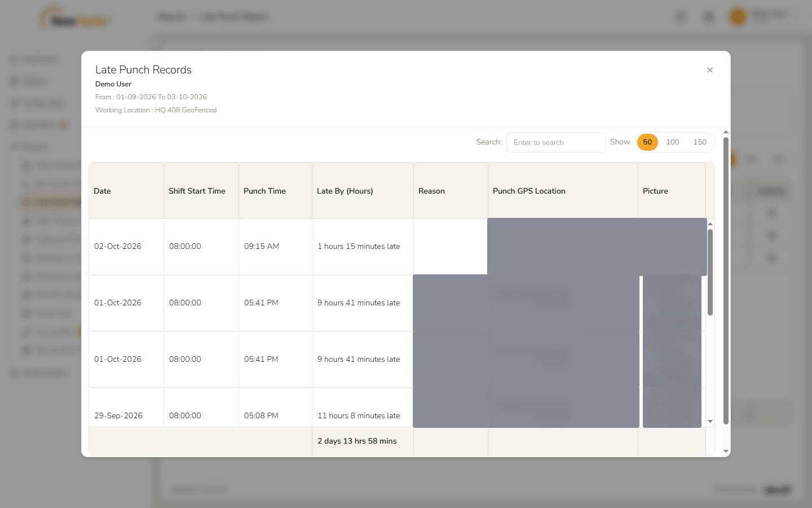Show 150 records per page
Viewport: 812px width, 508px height.
click(x=700, y=142)
